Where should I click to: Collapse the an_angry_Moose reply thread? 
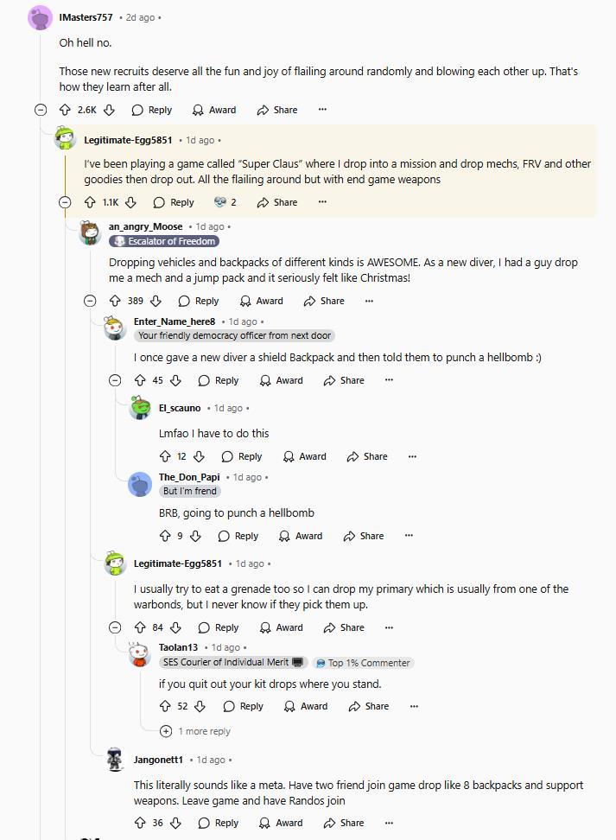(x=90, y=301)
